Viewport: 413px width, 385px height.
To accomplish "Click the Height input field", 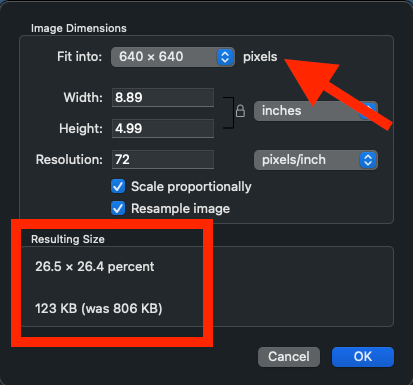I will click(163, 128).
